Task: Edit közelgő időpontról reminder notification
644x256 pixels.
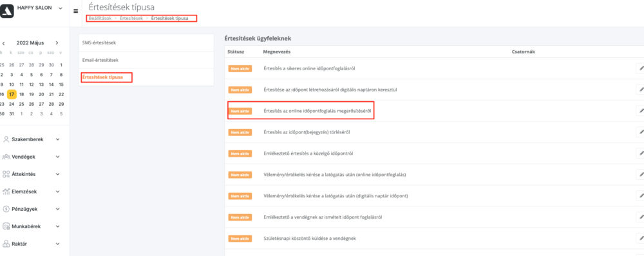Action: coord(640,153)
